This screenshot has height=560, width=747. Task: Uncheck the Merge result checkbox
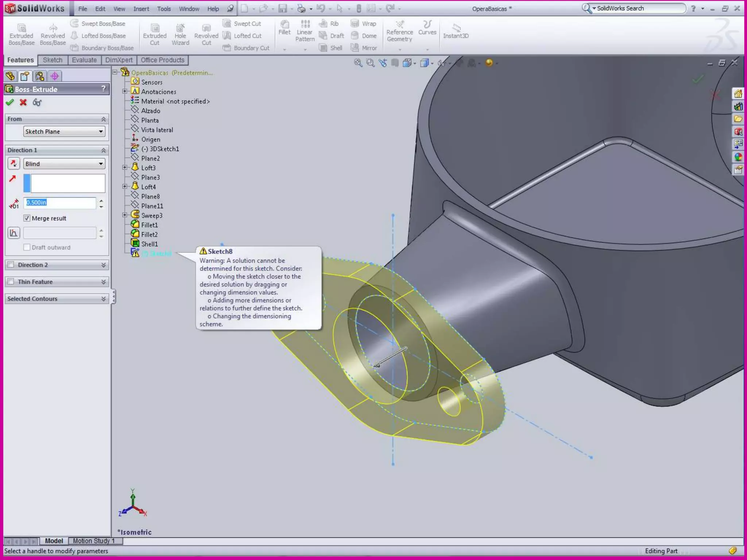tap(27, 218)
